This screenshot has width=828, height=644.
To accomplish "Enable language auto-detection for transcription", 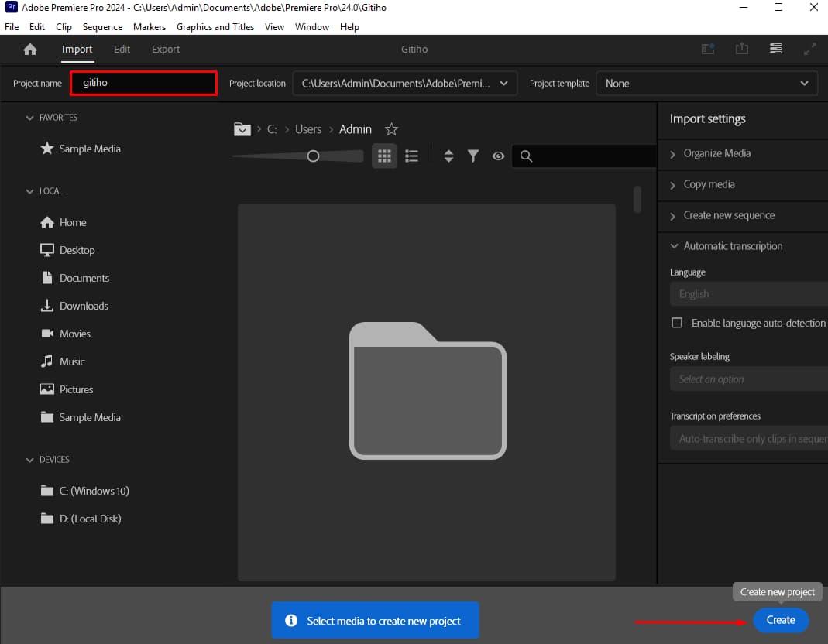I will [677, 323].
